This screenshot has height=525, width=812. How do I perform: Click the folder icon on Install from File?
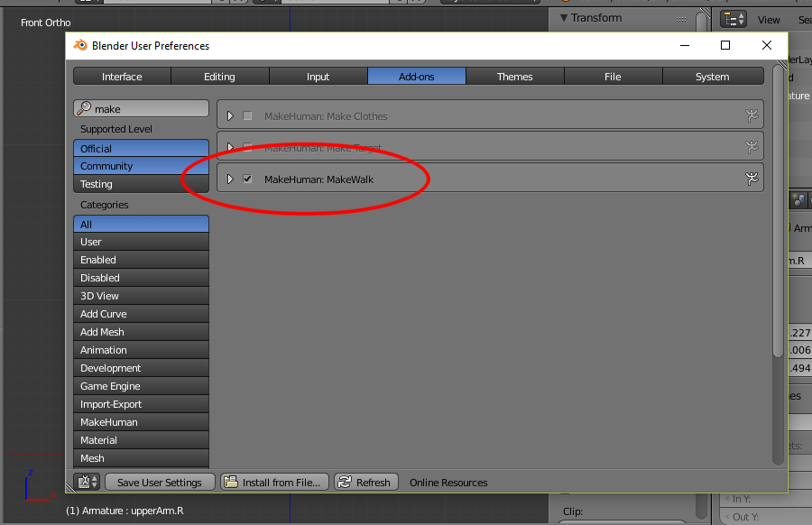(231, 482)
